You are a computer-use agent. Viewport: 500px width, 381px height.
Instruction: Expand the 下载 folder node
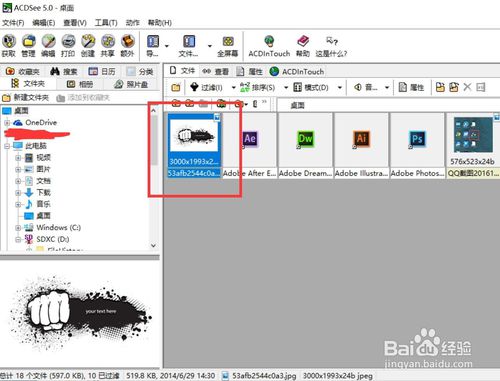[x=18, y=192]
